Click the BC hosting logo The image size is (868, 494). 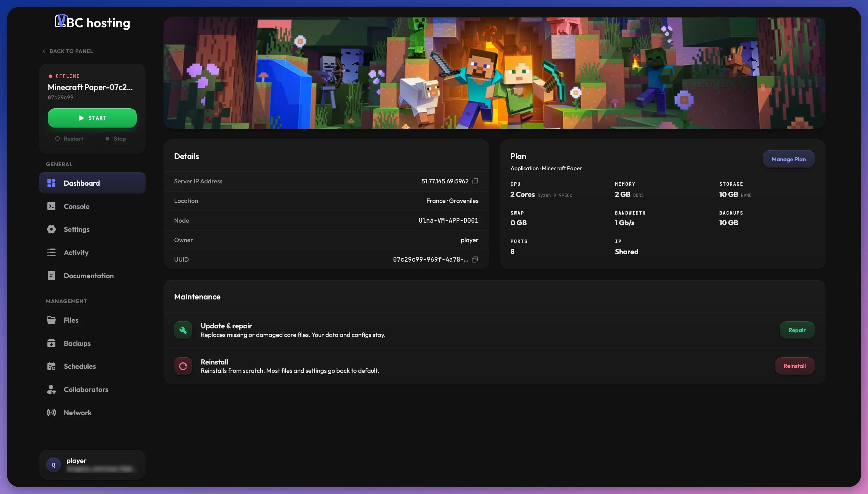(92, 22)
